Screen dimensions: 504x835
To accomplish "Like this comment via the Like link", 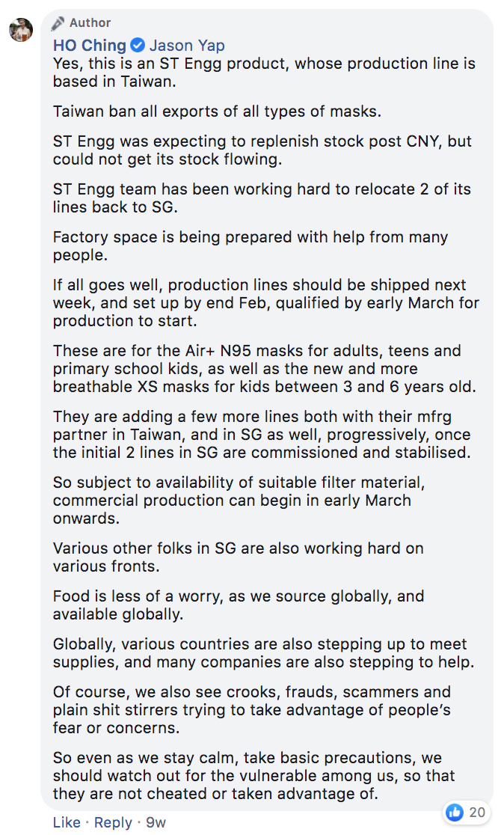I will tap(67, 822).
